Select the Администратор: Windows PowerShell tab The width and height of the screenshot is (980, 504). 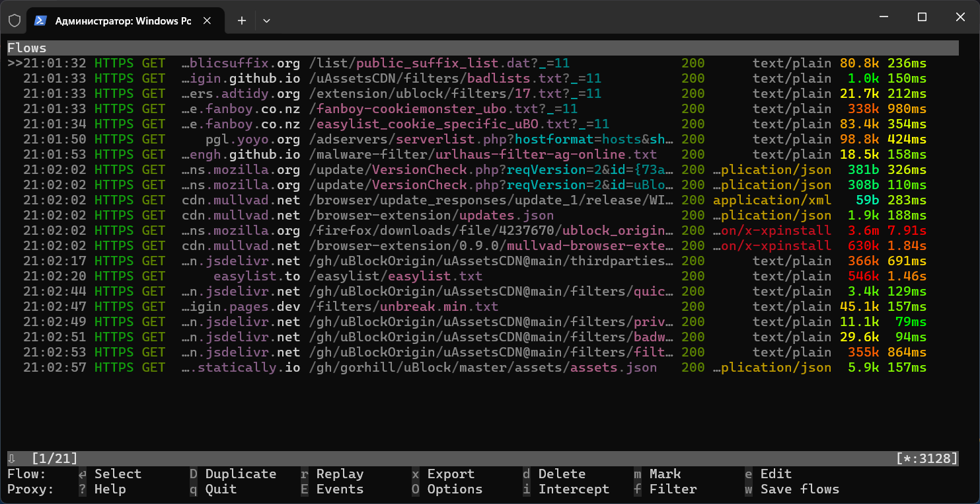point(123,21)
